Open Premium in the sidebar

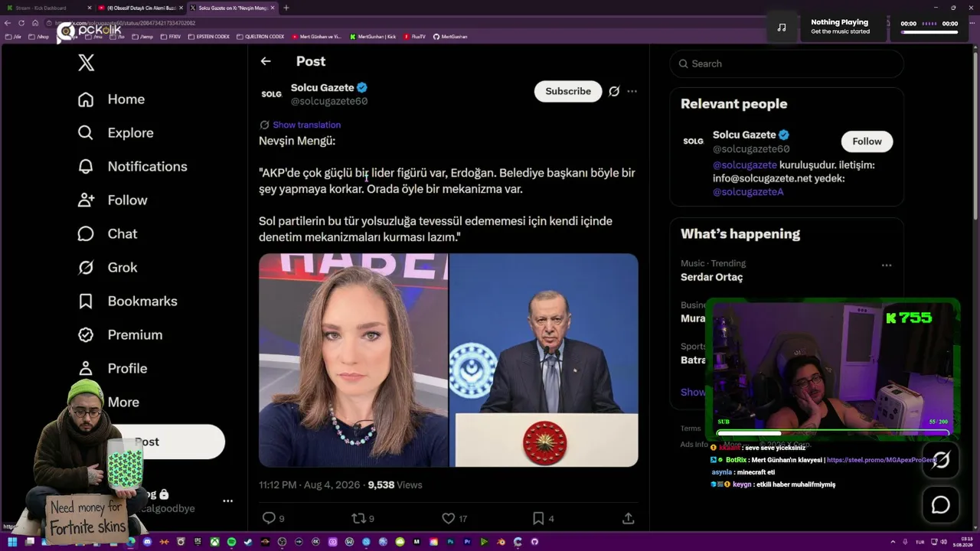coord(120,335)
